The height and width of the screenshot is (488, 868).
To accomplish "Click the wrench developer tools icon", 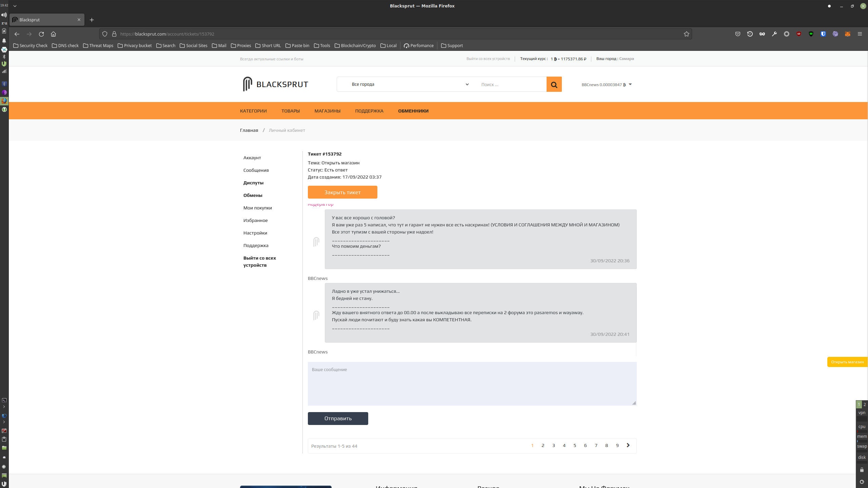I will (x=774, y=34).
